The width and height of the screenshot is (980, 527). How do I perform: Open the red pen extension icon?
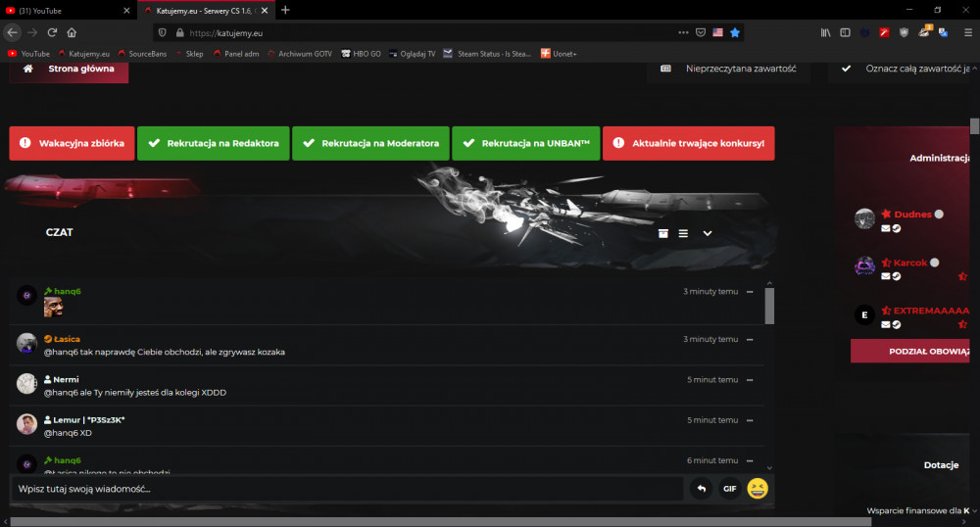click(884, 32)
